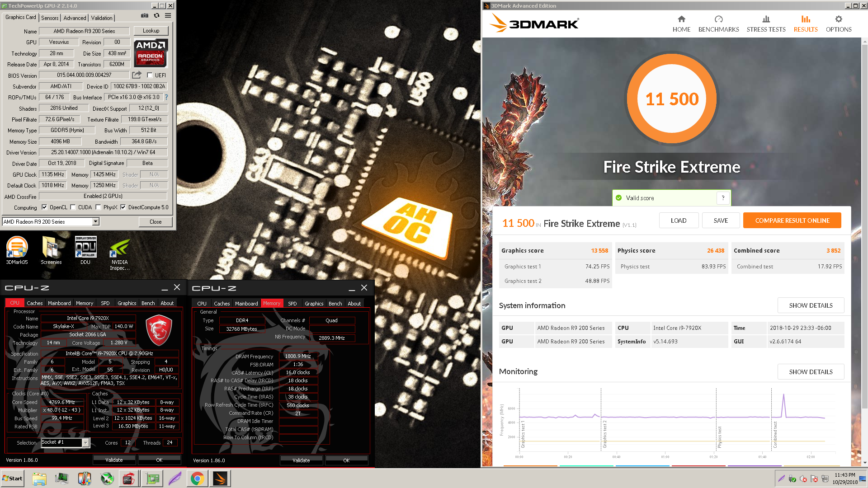Open the thermometer utility taskbar icon

(85, 479)
